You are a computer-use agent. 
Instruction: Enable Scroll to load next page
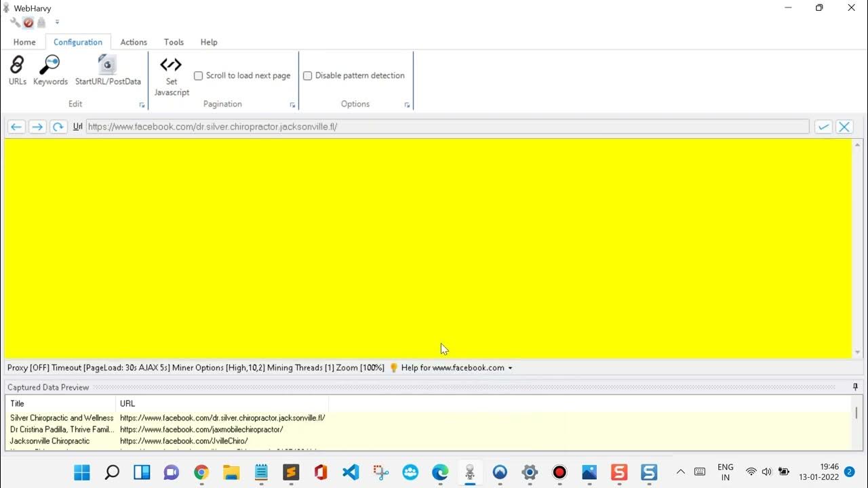(x=242, y=75)
